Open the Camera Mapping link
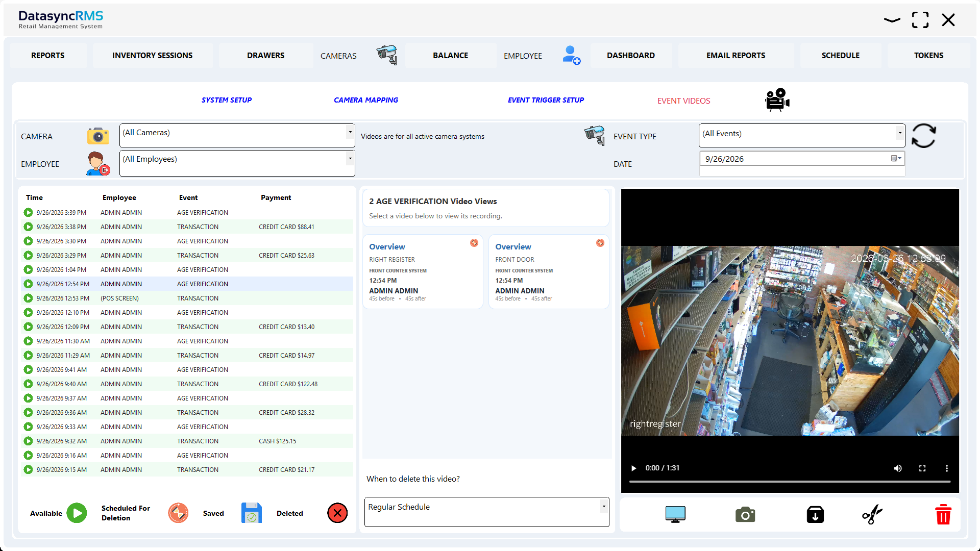Screen dimensions: 980x551 366,100
